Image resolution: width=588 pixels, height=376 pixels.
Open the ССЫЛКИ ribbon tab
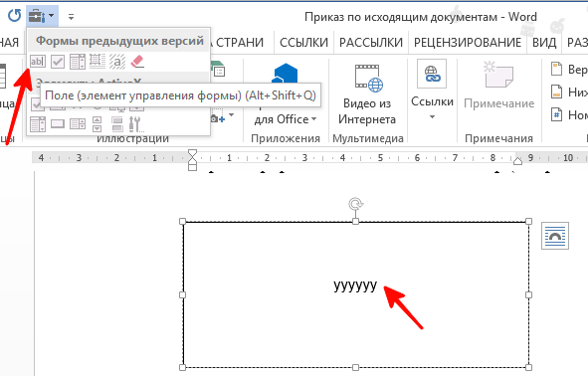pyautogui.click(x=303, y=43)
